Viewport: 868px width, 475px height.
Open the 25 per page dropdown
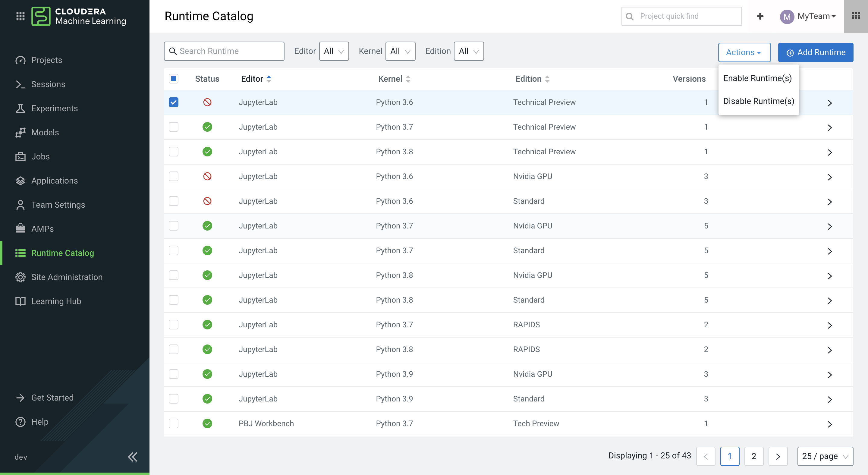[825, 456]
